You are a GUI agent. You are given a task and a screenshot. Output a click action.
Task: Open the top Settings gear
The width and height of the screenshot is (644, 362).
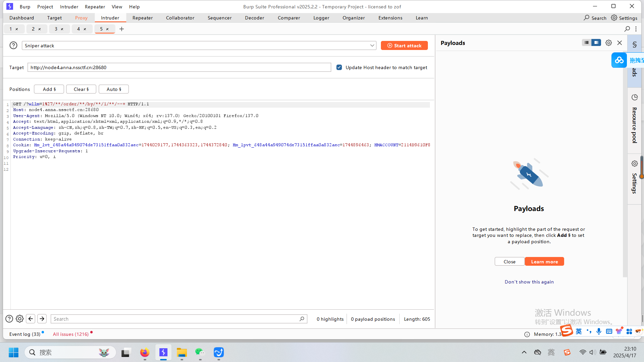tap(624, 18)
